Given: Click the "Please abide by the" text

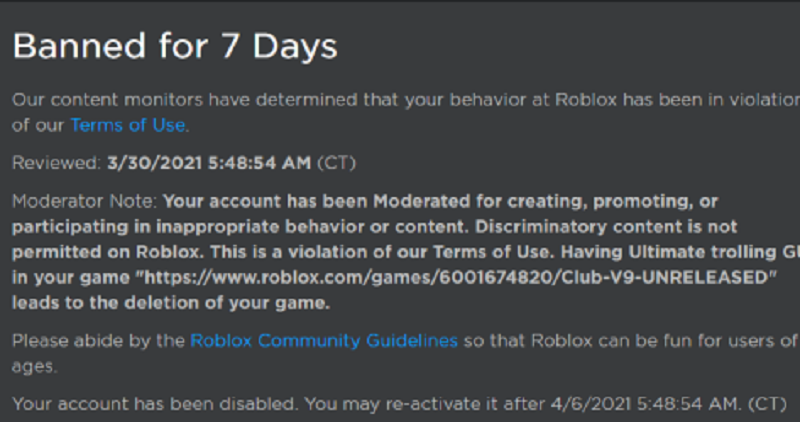Looking at the screenshot, I should click(x=98, y=340).
